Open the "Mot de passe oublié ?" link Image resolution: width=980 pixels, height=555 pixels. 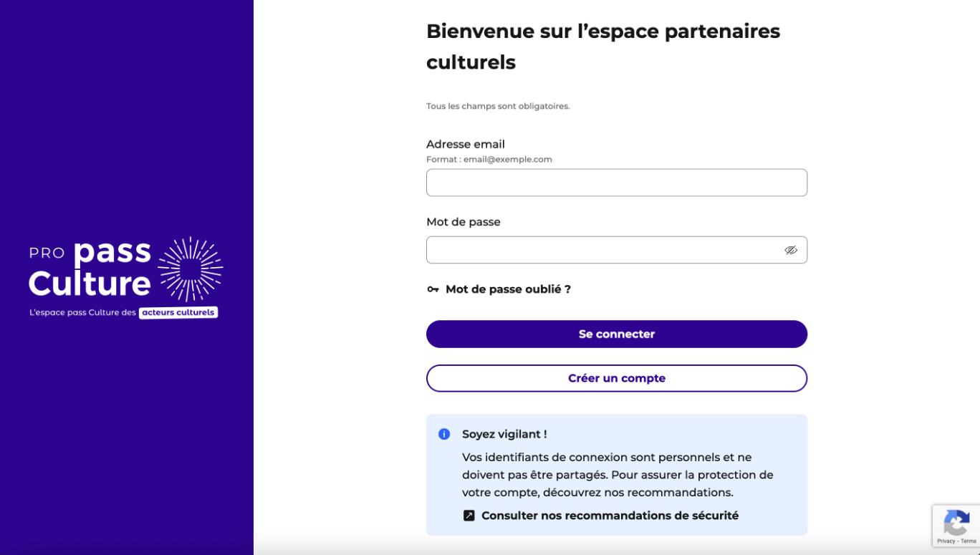508,289
